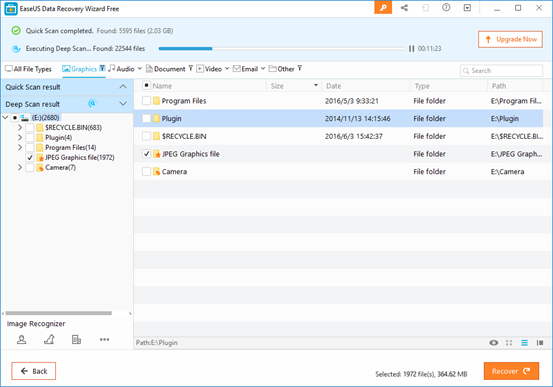Select the Document filter tab
This screenshot has width=553, height=387.
pyautogui.click(x=165, y=69)
